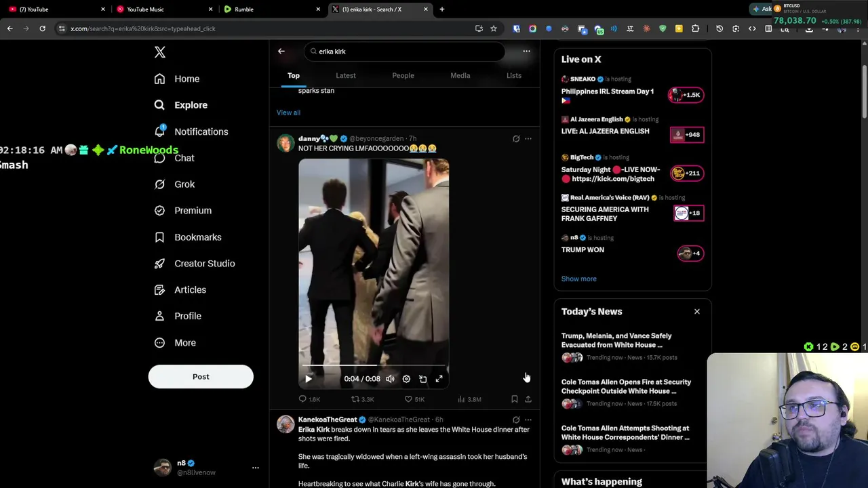The height and width of the screenshot is (488, 868).
Task: Open Grok from the sidebar
Action: (174, 184)
